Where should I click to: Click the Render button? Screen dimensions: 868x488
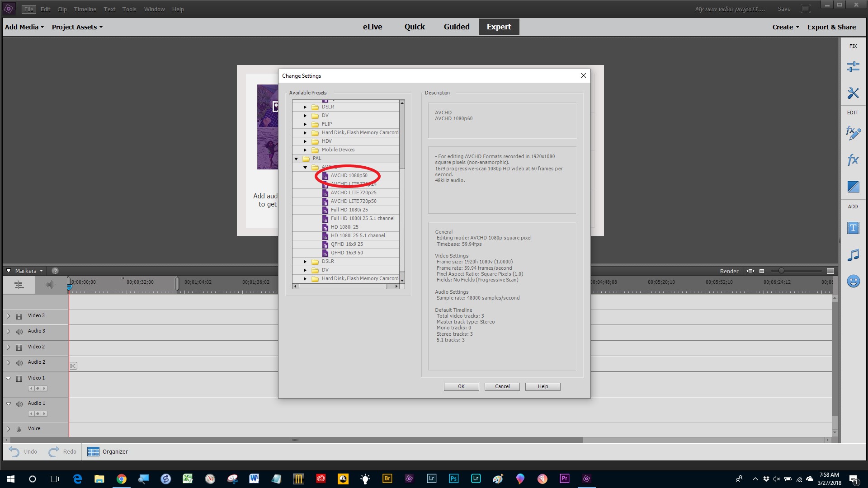(x=729, y=271)
